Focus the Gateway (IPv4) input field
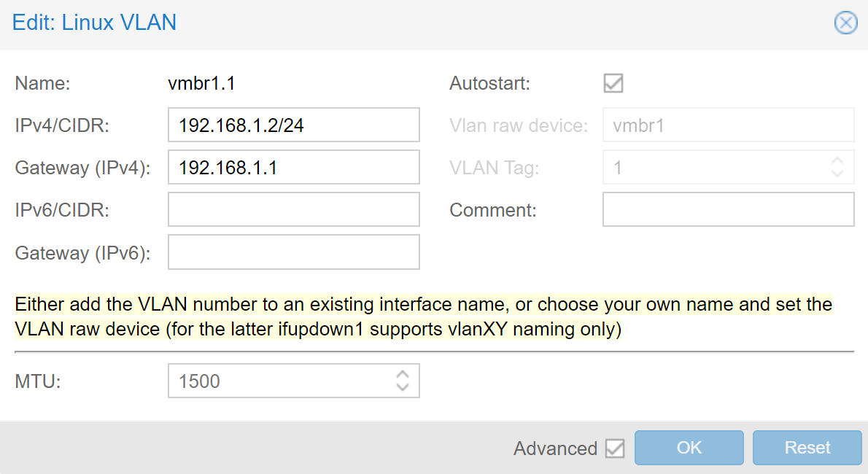868x474 pixels. [294, 167]
